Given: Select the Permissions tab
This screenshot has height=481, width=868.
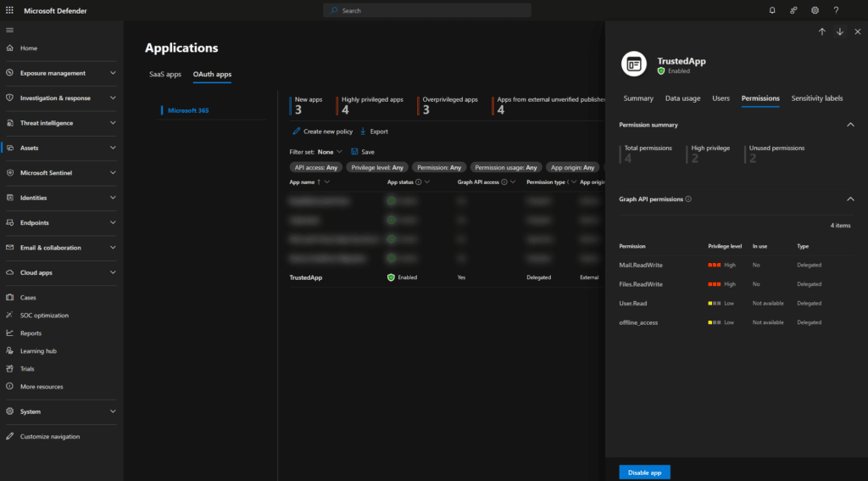Looking at the screenshot, I should click(760, 98).
